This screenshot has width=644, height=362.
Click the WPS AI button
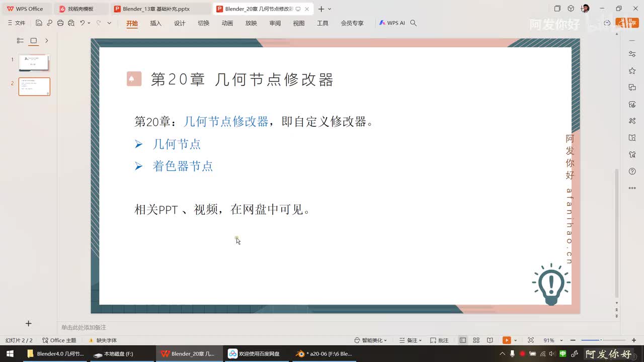click(x=392, y=23)
